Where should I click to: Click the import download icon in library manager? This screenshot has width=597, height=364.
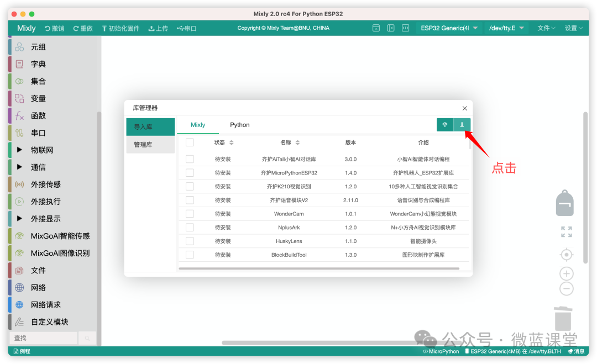[x=462, y=125]
